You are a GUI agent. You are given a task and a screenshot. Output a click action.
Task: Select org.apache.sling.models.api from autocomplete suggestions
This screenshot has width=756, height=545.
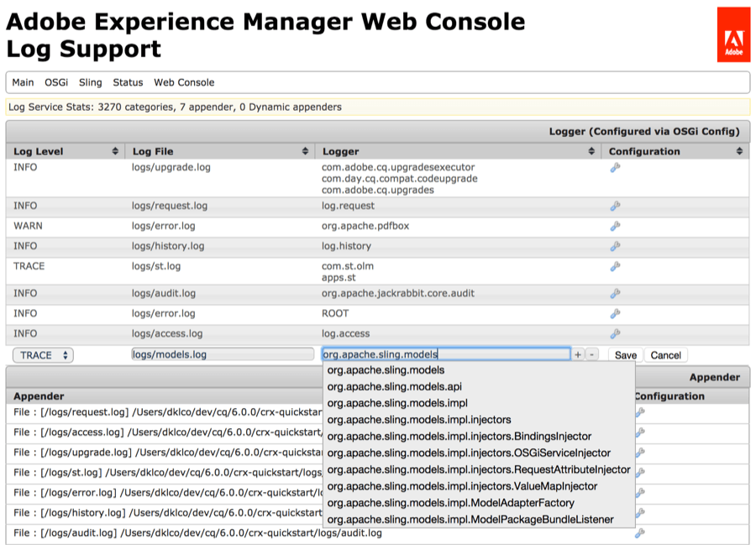[394, 386]
